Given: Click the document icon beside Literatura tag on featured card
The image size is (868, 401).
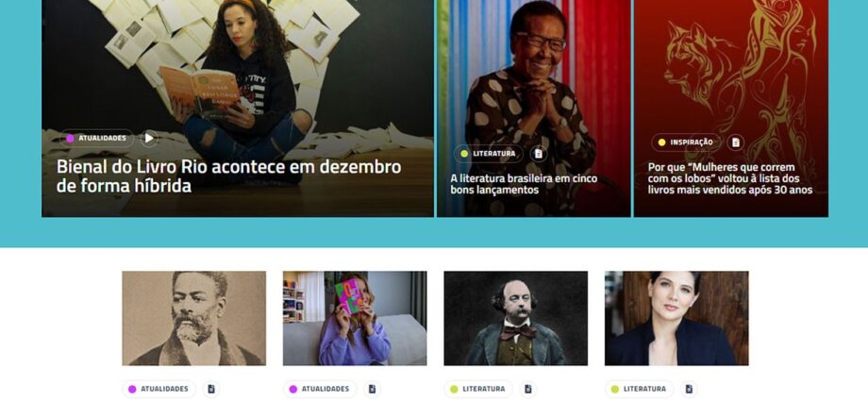Looking at the screenshot, I should [539, 154].
